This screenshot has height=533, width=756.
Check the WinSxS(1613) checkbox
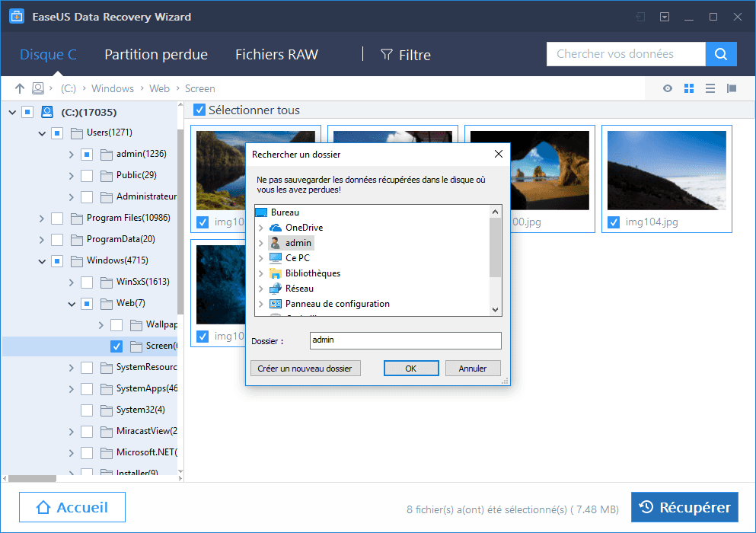pyautogui.click(x=87, y=282)
